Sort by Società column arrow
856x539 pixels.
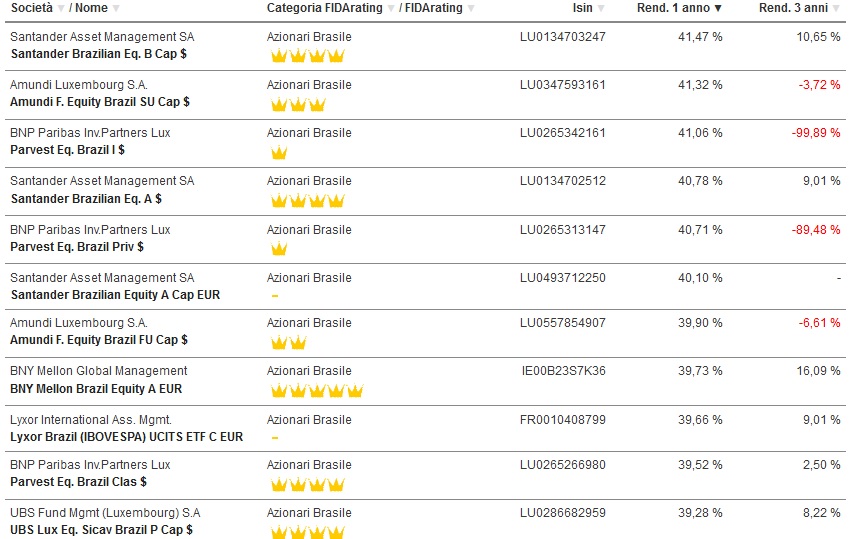pyautogui.click(x=61, y=8)
